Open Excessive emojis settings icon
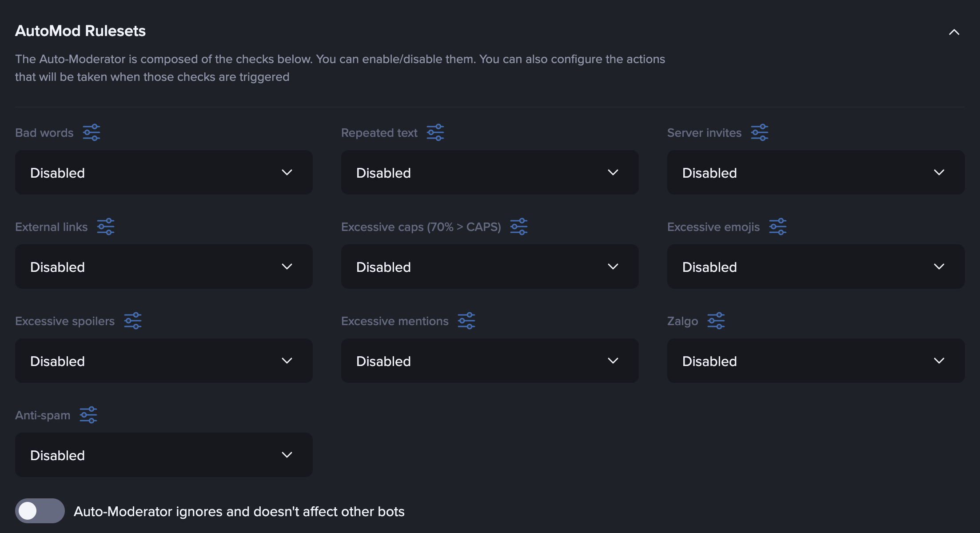 778,227
